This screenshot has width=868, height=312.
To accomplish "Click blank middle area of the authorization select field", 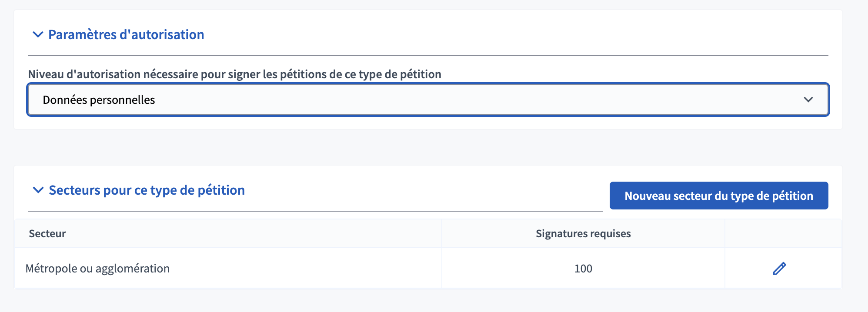I will (435, 100).
